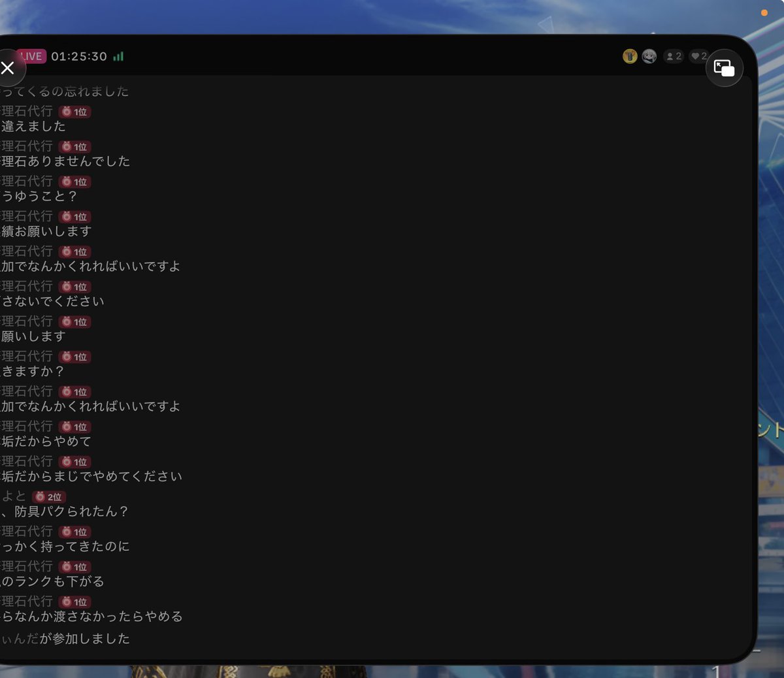
Task: Open the profile of user よと
Action: (x=14, y=496)
